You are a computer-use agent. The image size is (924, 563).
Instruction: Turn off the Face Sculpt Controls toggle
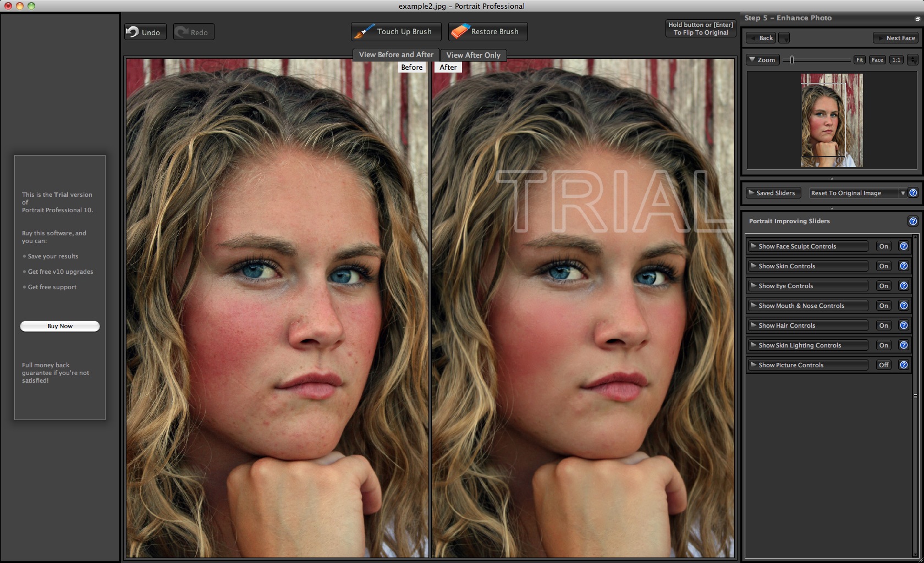883,246
